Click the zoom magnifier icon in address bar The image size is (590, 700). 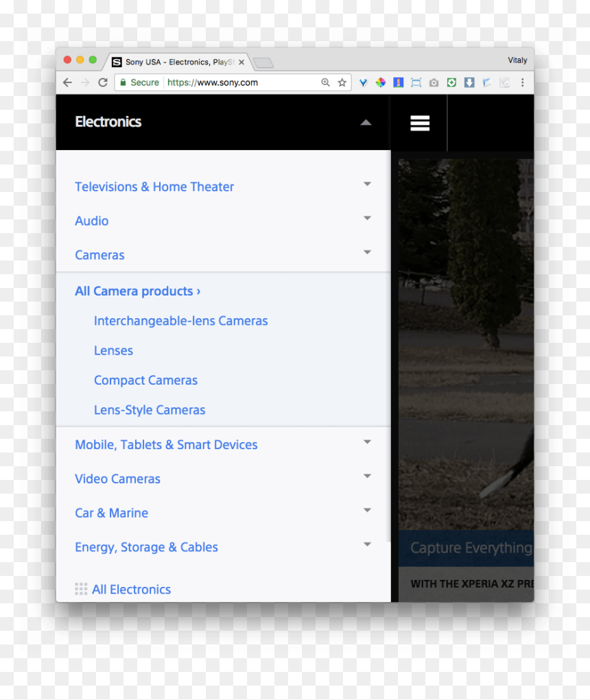[326, 82]
